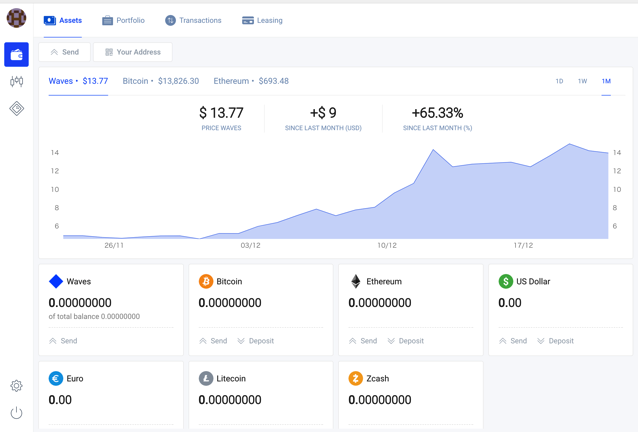
Task: Click the 03/12 date label on chart
Action: (x=250, y=245)
